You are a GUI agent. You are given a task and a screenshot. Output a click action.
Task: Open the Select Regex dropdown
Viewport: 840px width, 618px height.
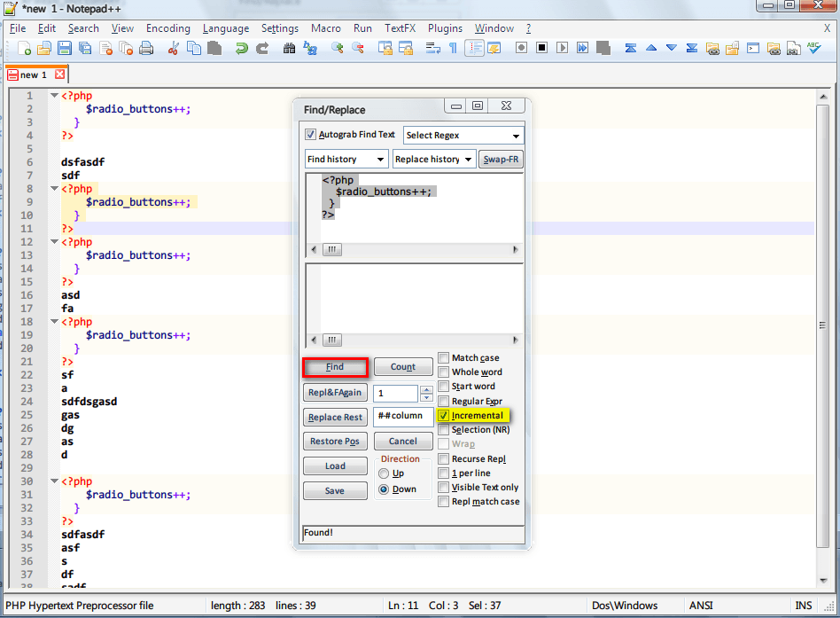pyautogui.click(x=463, y=136)
